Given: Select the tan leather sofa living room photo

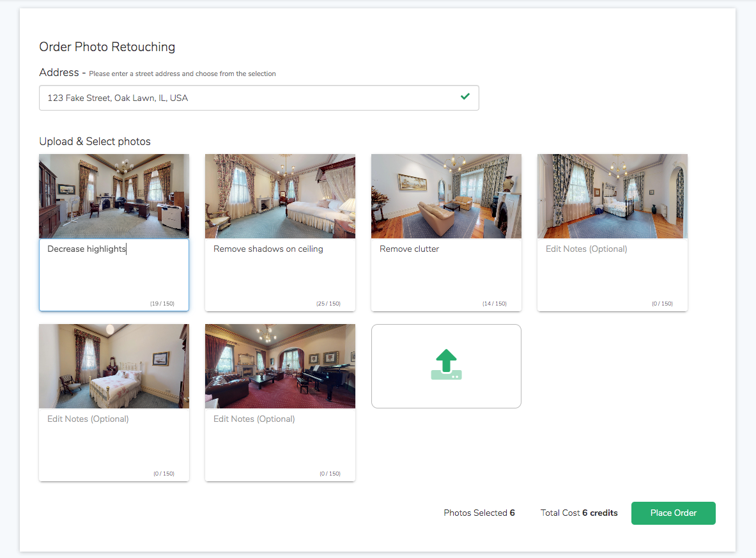Looking at the screenshot, I should click(446, 196).
